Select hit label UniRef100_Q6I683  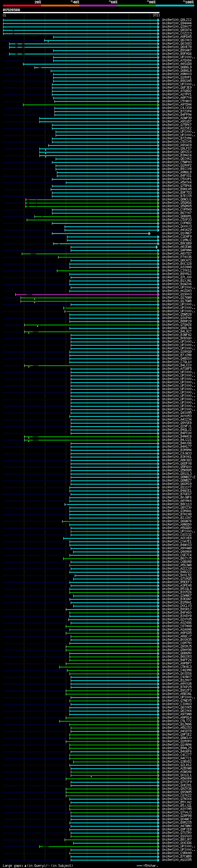(x=176, y=43)
